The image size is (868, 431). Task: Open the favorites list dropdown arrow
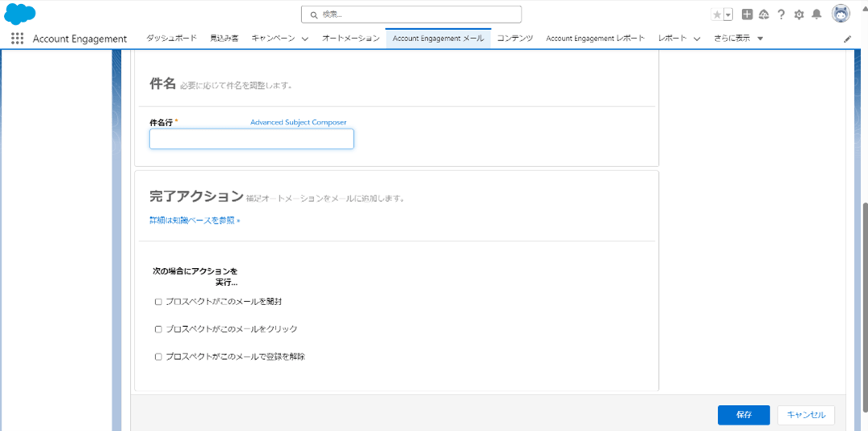pos(728,15)
